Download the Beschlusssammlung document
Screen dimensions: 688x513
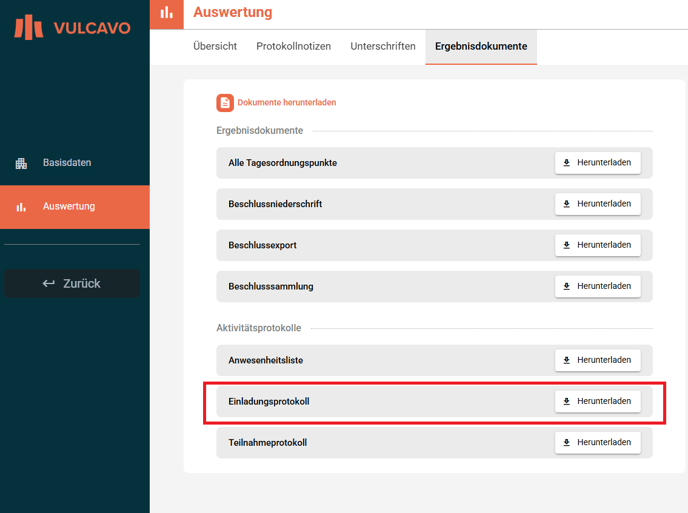pos(598,286)
